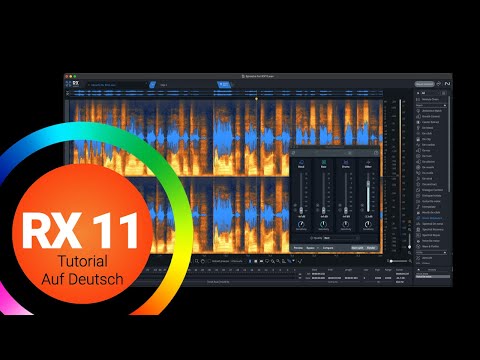Open the Wow & Flutter module

point(432,246)
